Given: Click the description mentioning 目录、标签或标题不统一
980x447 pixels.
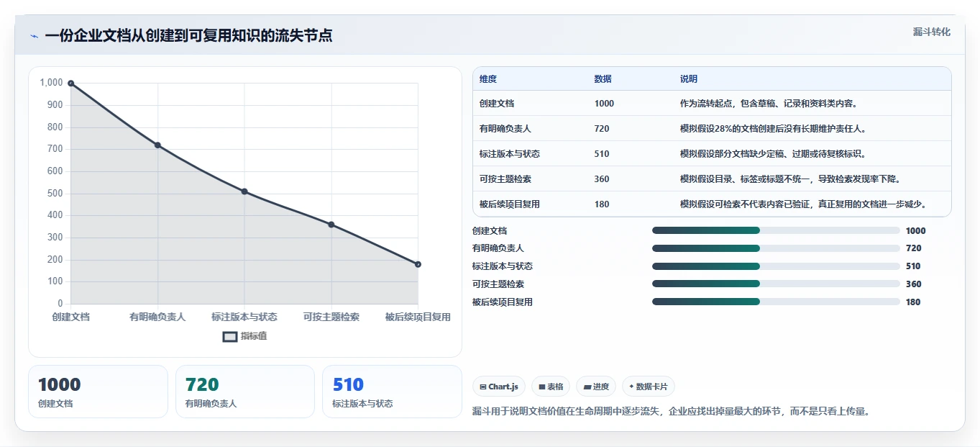Looking at the screenshot, I should [x=790, y=179].
